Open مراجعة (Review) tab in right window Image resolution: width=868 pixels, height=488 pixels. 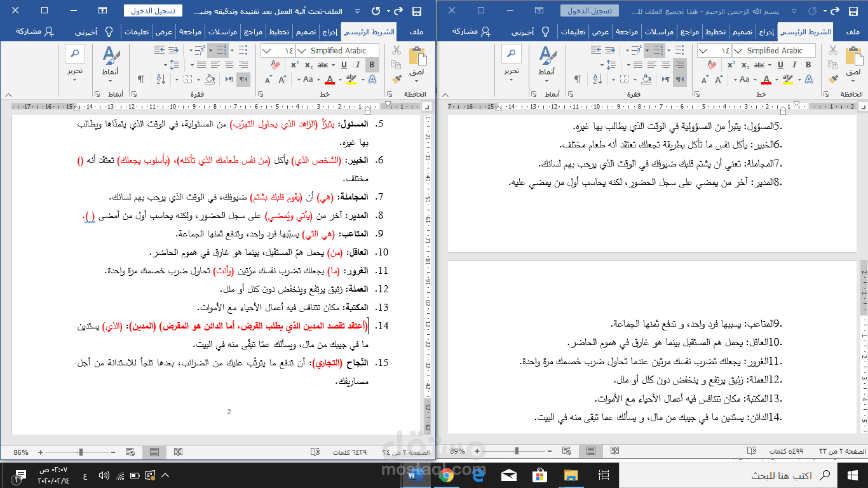(628, 32)
